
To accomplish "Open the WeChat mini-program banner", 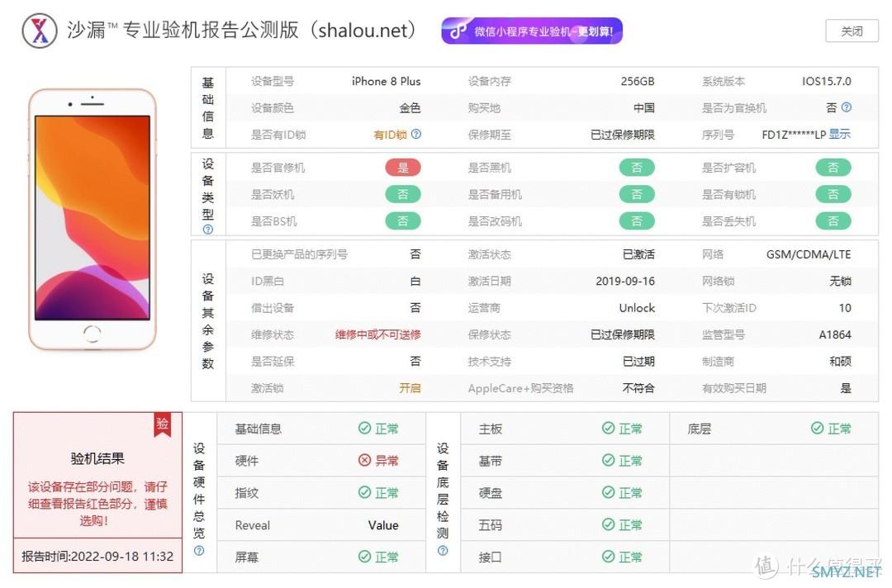I will [x=531, y=31].
